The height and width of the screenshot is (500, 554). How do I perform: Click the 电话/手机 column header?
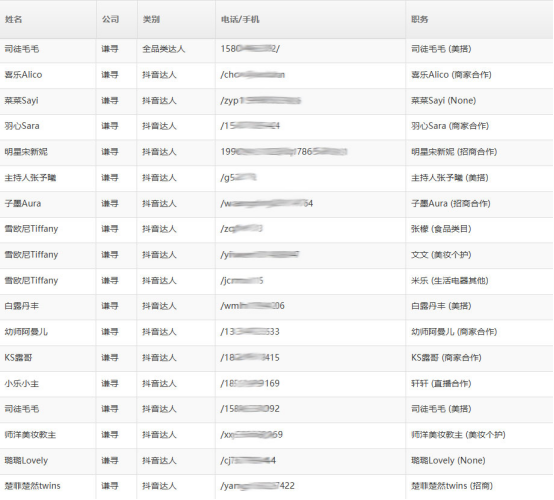click(240, 19)
